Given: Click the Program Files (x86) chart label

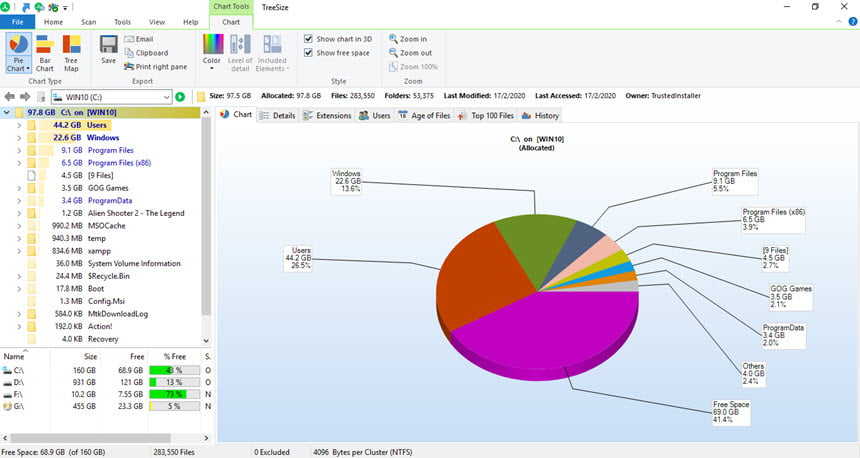Looking at the screenshot, I should tap(773, 219).
